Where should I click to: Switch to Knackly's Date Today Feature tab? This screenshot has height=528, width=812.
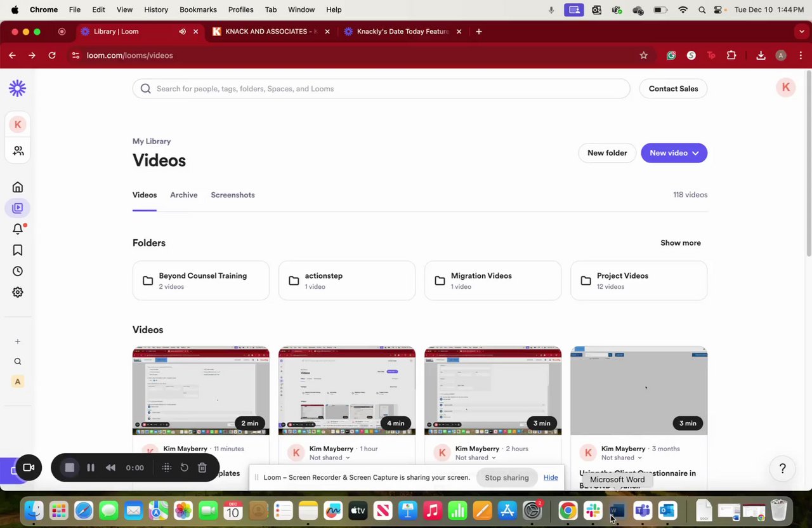(x=403, y=31)
